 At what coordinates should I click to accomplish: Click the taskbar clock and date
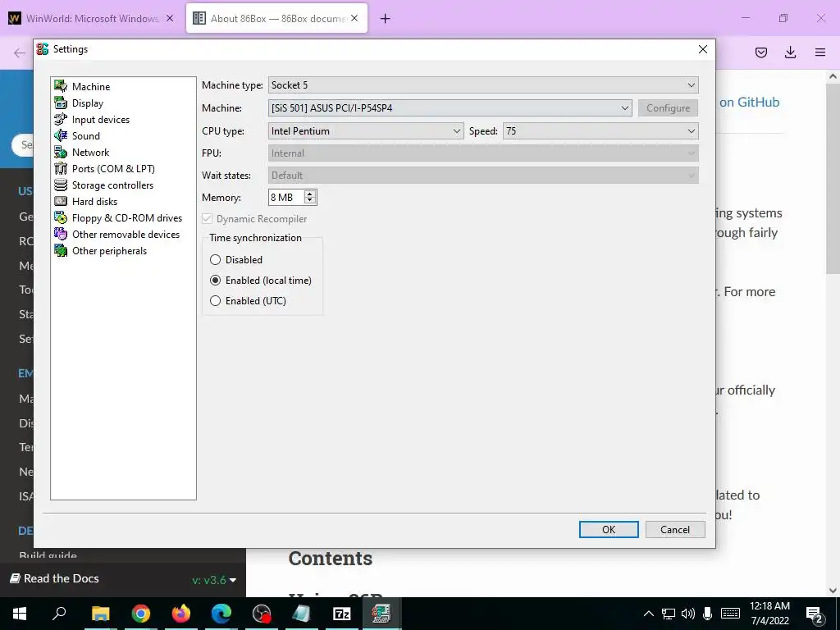769,614
